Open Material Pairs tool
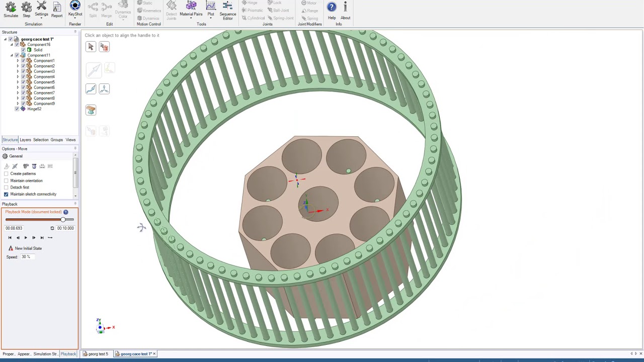 (x=191, y=9)
